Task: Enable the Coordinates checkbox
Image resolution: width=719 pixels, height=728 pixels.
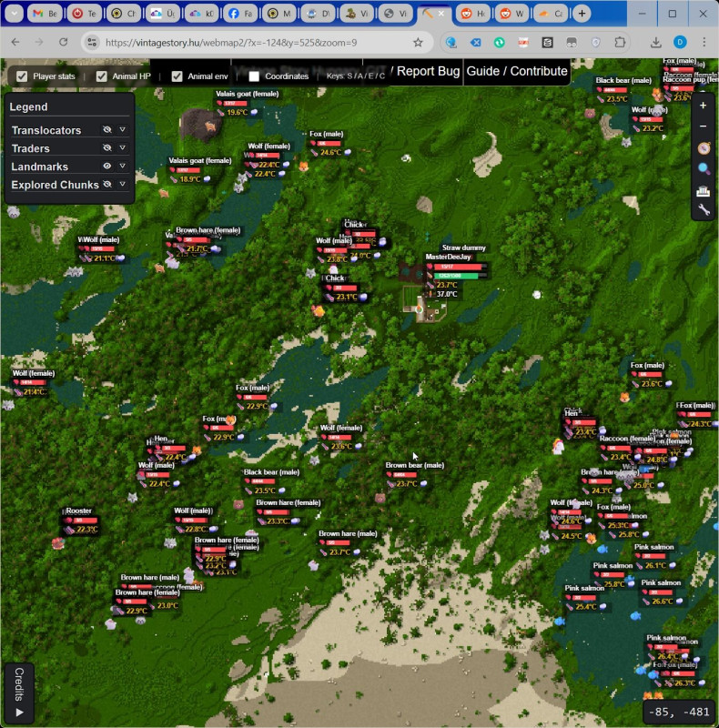Action: click(254, 76)
